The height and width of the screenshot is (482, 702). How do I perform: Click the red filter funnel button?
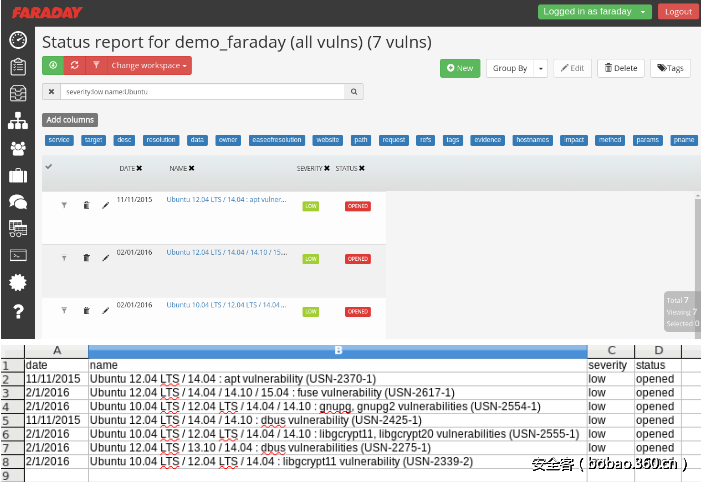[x=96, y=65]
